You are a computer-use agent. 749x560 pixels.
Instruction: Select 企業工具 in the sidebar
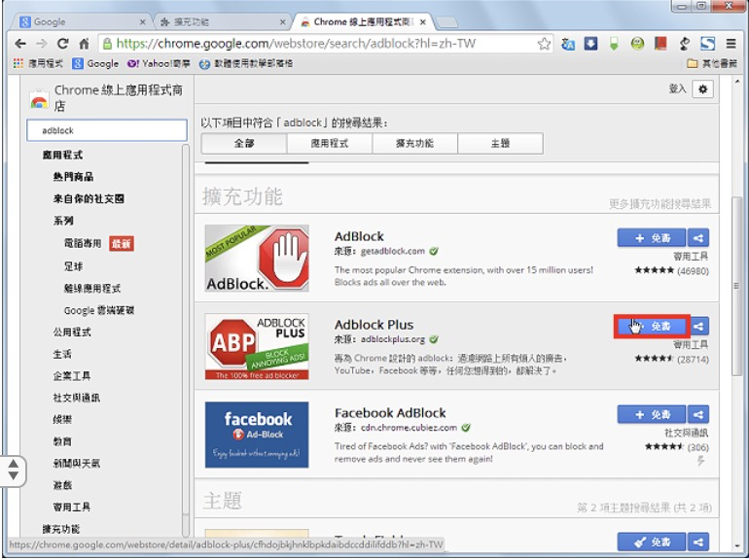coord(72,376)
